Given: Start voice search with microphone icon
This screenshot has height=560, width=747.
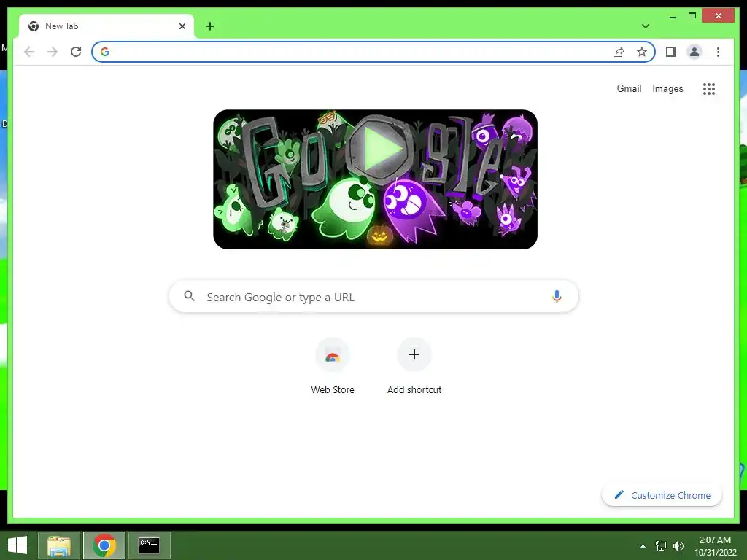Looking at the screenshot, I should [x=557, y=296].
